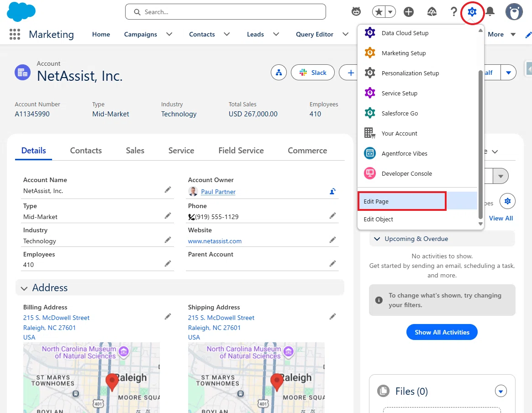Image resolution: width=532 pixels, height=413 pixels.
Task: Click the Slack button
Action: (x=312, y=73)
